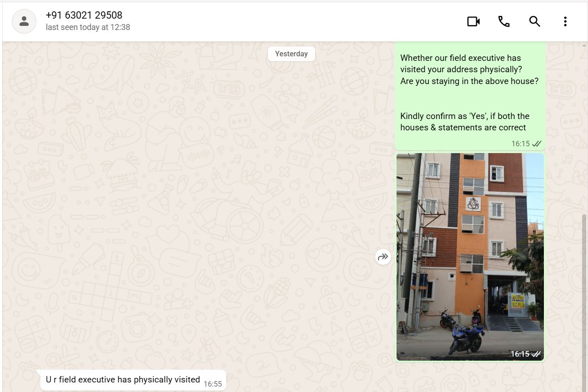The image size is (588, 392).
Task: Click the 'last seen today at 12:38' status
Action: (88, 27)
